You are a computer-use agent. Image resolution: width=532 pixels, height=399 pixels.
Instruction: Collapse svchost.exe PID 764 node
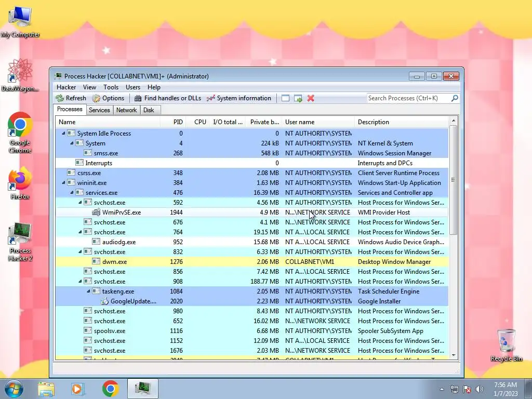[80, 232]
